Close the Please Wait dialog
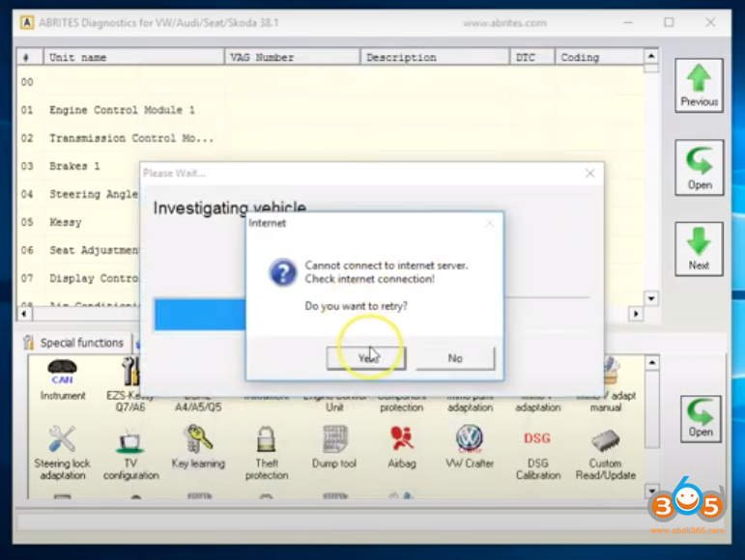 click(x=590, y=173)
